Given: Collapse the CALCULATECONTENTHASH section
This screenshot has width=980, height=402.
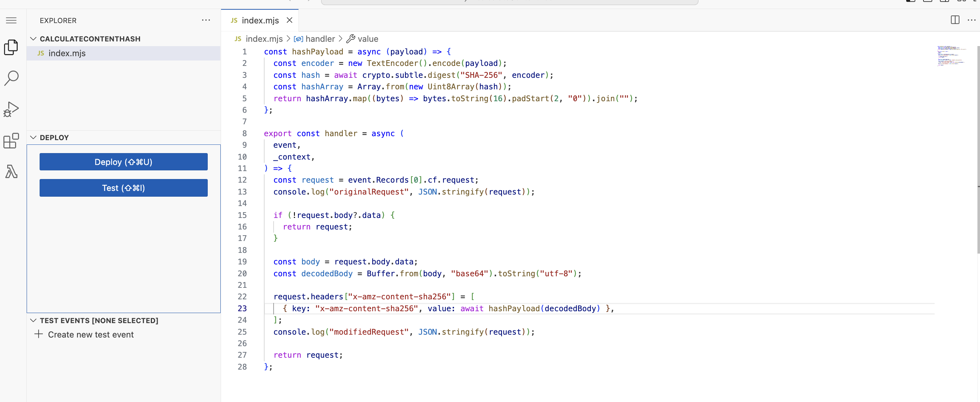Looking at the screenshot, I should point(33,39).
